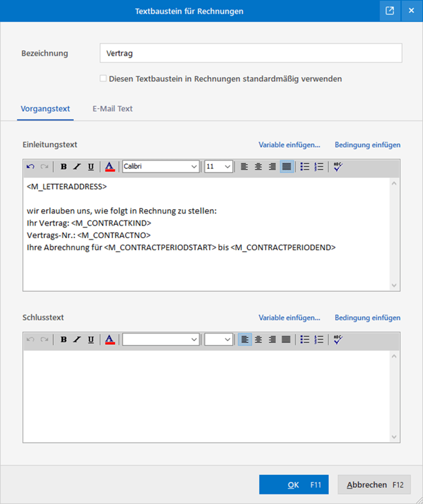Confirm with the OK button

tap(294, 485)
